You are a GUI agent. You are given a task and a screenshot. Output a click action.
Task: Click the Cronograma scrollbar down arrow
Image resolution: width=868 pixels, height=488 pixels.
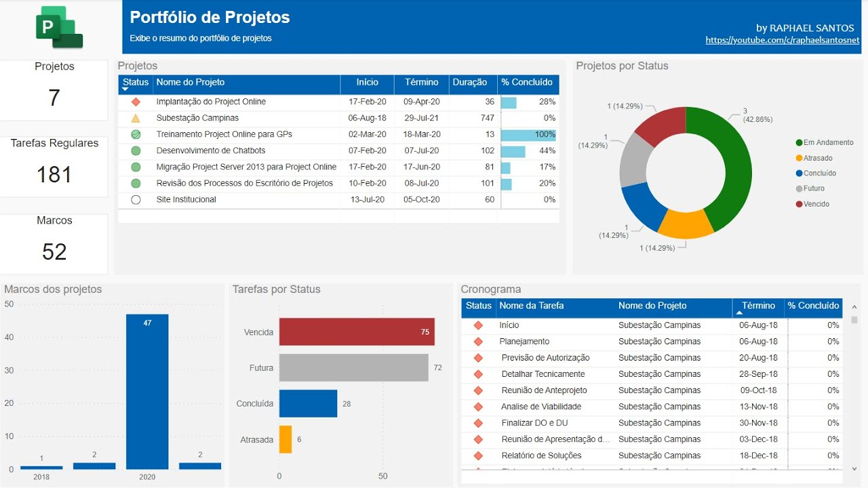tap(854, 468)
